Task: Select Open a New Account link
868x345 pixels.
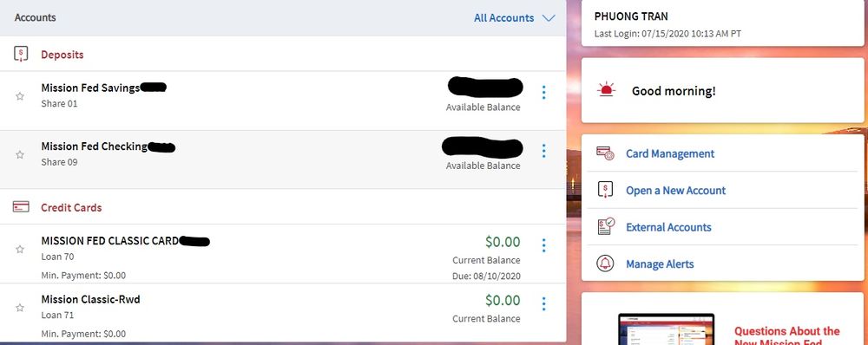Action: tap(675, 190)
